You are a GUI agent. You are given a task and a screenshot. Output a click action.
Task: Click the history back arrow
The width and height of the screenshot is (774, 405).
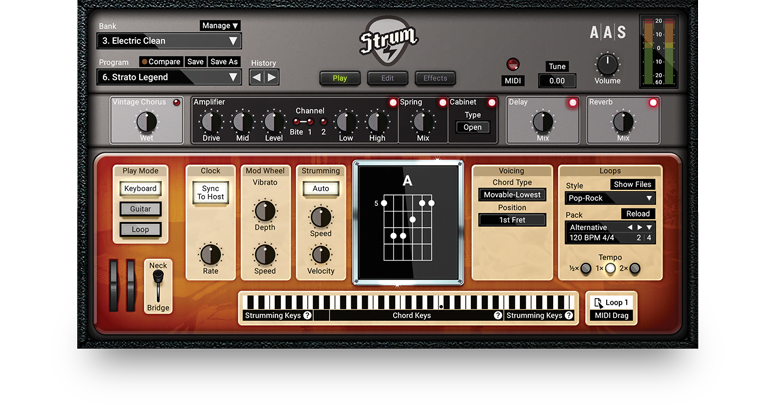pyautogui.click(x=257, y=78)
